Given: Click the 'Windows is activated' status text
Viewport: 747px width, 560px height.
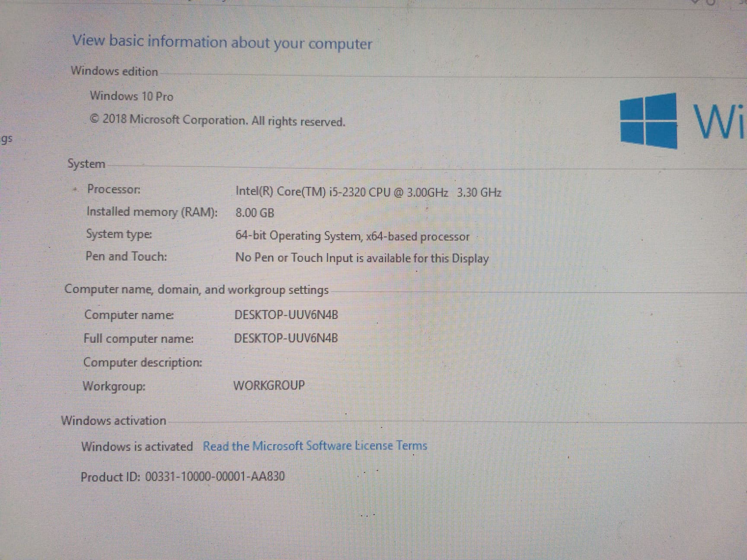Looking at the screenshot, I should pyautogui.click(x=137, y=446).
